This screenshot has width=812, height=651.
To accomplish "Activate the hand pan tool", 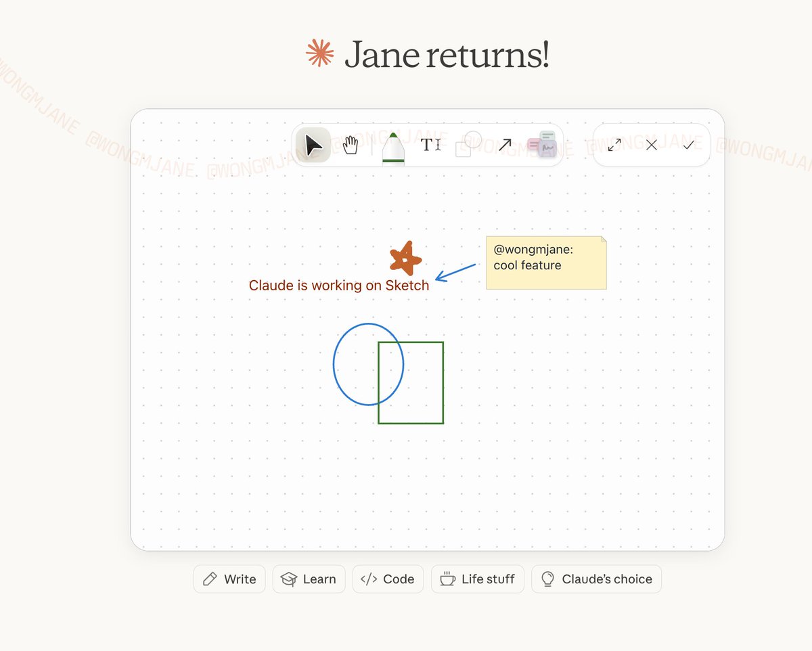I will click(350, 145).
